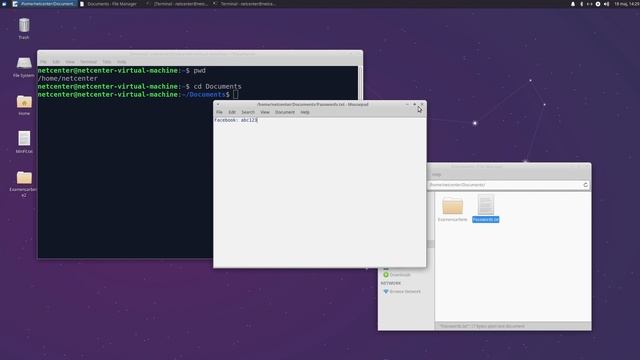
Task: Click the Examenscarbete folder in File Manager
Action: click(x=453, y=208)
